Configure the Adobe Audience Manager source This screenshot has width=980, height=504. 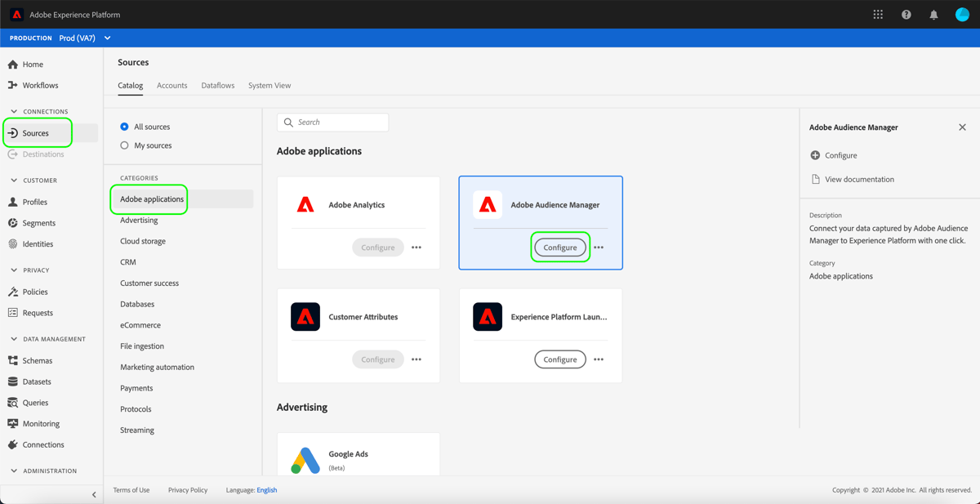pos(559,247)
